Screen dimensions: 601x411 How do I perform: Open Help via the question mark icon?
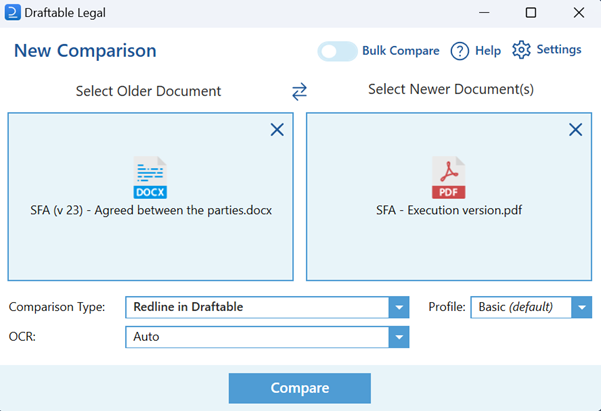460,51
